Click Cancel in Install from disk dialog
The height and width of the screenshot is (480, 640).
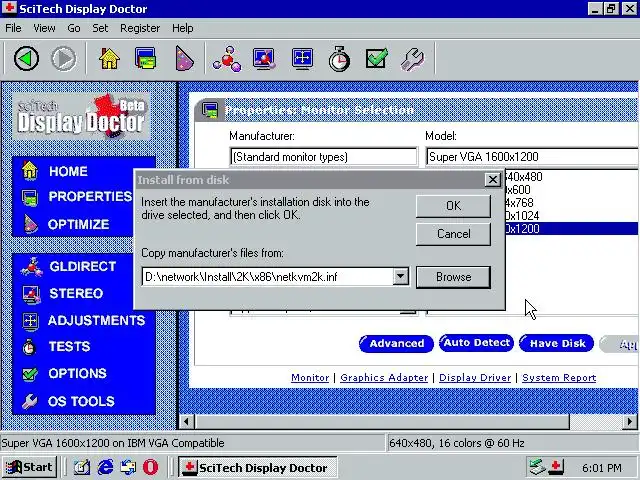tap(453, 234)
